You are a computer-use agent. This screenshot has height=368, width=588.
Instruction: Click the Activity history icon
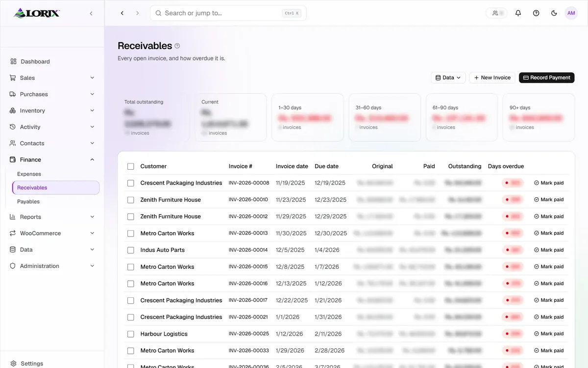pos(13,127)
